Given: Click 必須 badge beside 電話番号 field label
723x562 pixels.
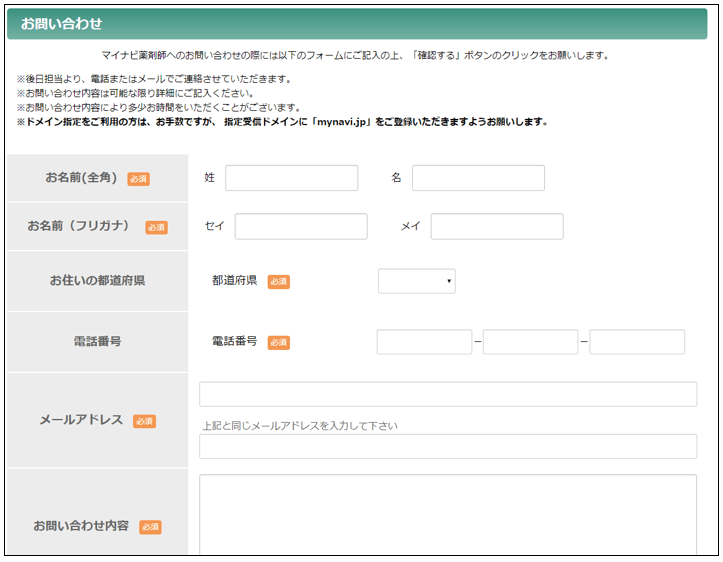Looking at the screenshot, I should click(x=279, y=342).
